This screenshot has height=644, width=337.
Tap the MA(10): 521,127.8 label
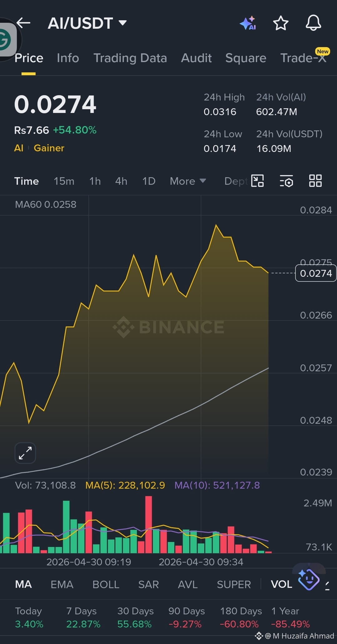(x=217, y=485)
